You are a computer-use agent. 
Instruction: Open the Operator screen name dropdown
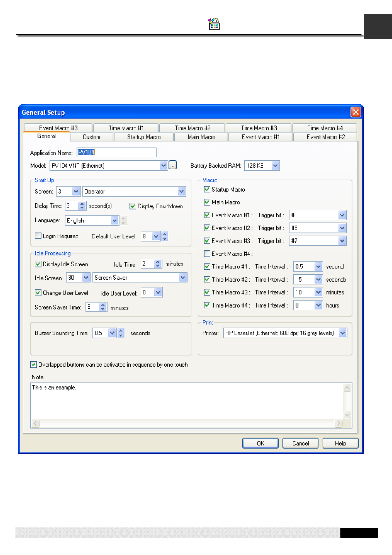tap(181, 191)
